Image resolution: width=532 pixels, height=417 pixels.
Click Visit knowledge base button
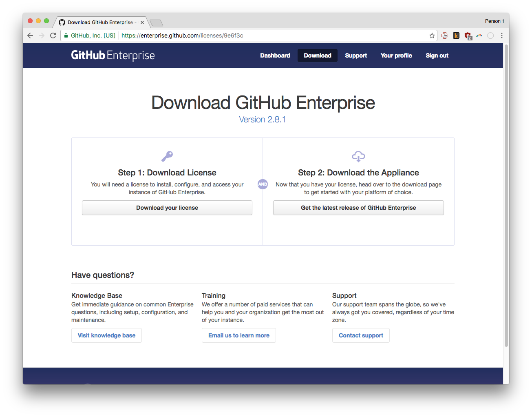(106, 335)
